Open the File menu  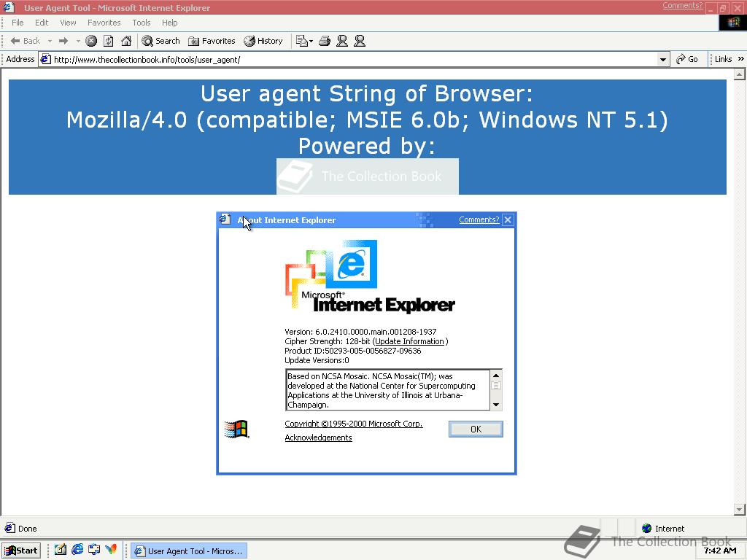tap(18, 23)
